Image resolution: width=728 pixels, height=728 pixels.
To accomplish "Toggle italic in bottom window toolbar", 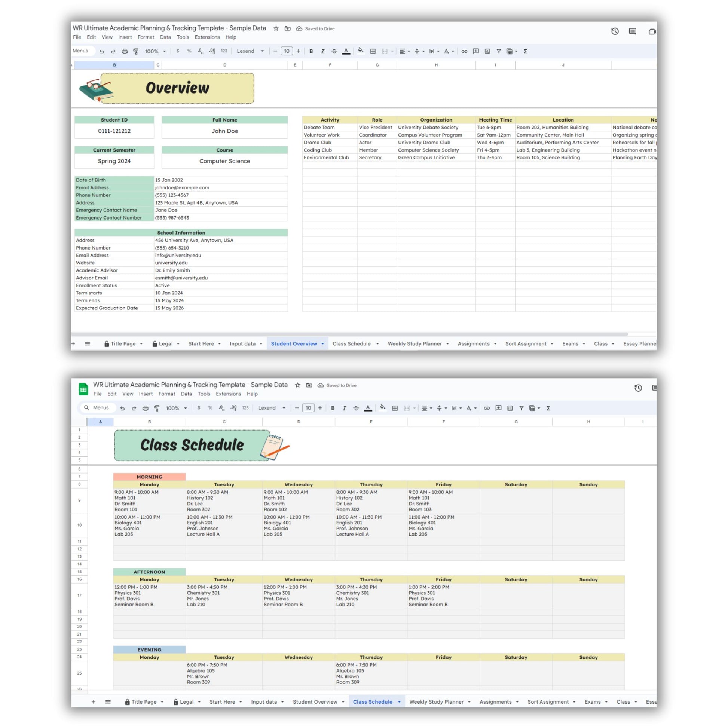I will click(x=344, y=408).
